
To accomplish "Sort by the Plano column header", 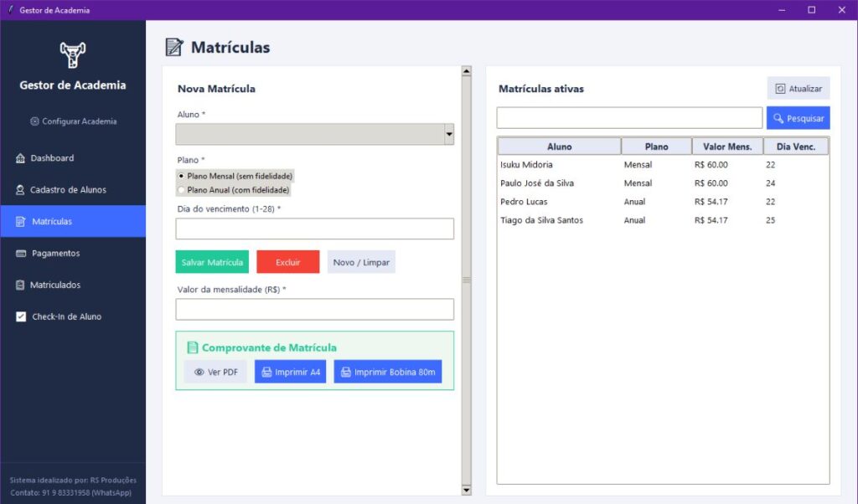I will tap(657, 147).
